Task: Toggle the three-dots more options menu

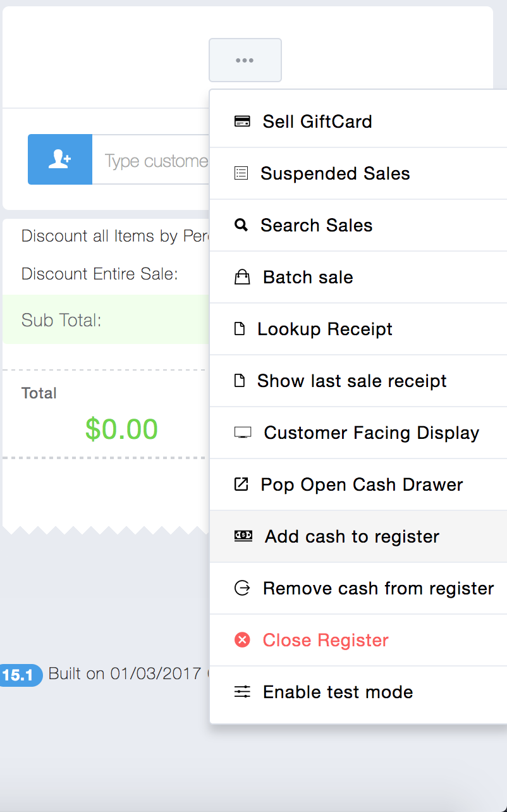Action: [245, 60]
